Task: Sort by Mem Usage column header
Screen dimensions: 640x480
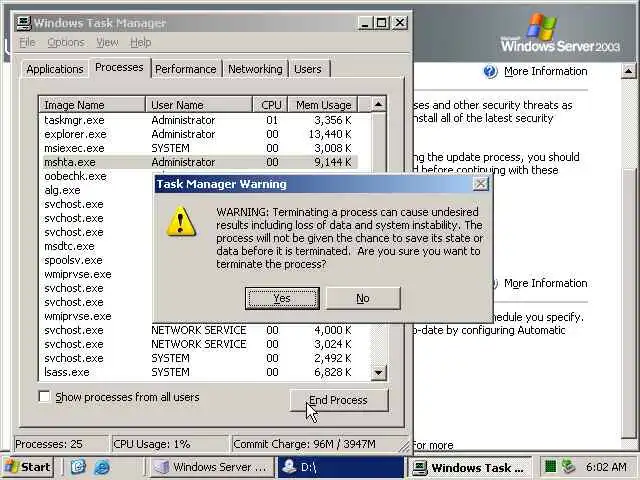Action: point(323,105)
